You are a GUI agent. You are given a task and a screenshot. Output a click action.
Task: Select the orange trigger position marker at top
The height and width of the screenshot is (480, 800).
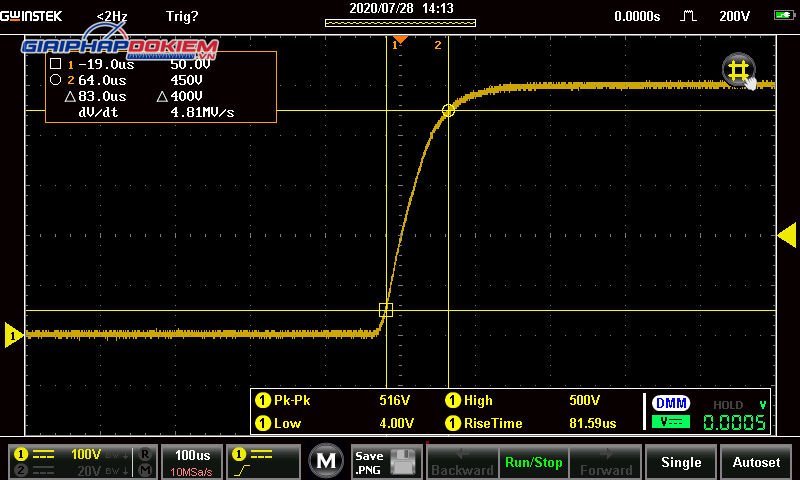(401, 39)
